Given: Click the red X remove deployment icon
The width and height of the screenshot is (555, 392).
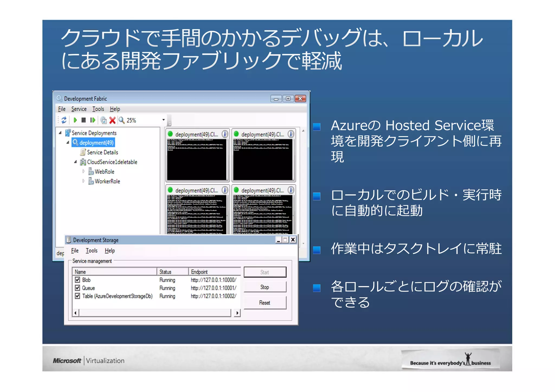Looking at the screenshot, I should [112, 120].
